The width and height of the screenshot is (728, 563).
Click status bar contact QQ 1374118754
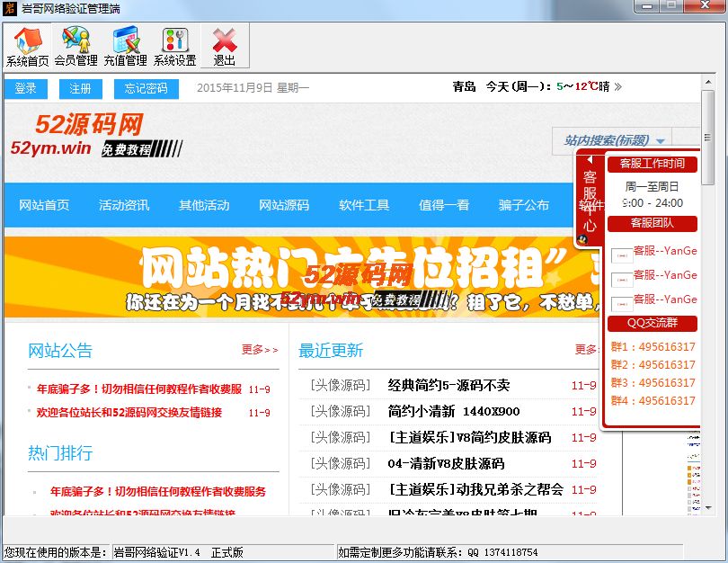click(502, 552)
